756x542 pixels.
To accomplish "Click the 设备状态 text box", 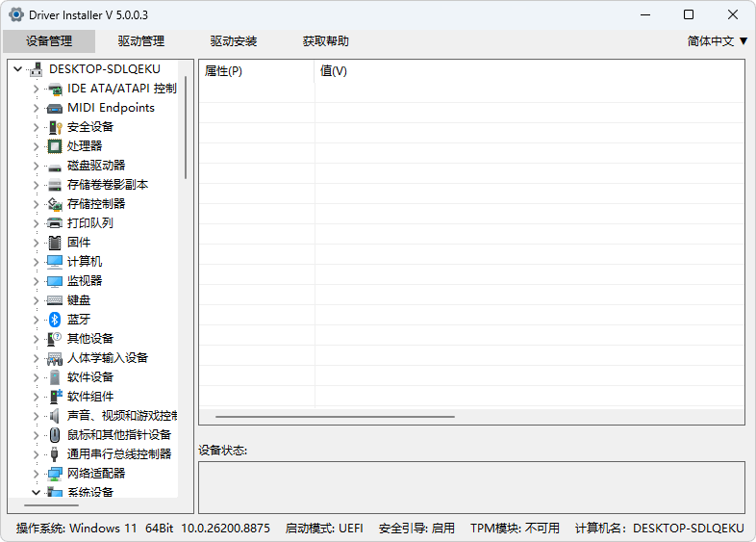I will 471,487.
